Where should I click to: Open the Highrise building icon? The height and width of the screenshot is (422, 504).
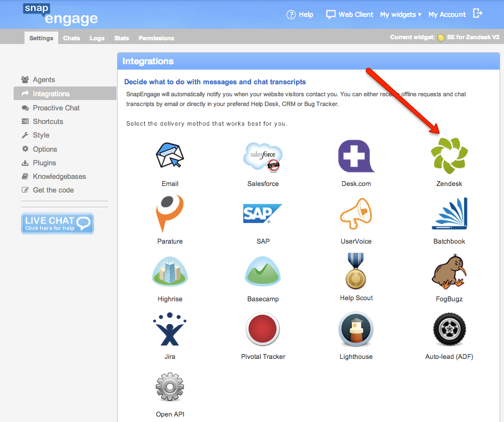click(170, 271)
